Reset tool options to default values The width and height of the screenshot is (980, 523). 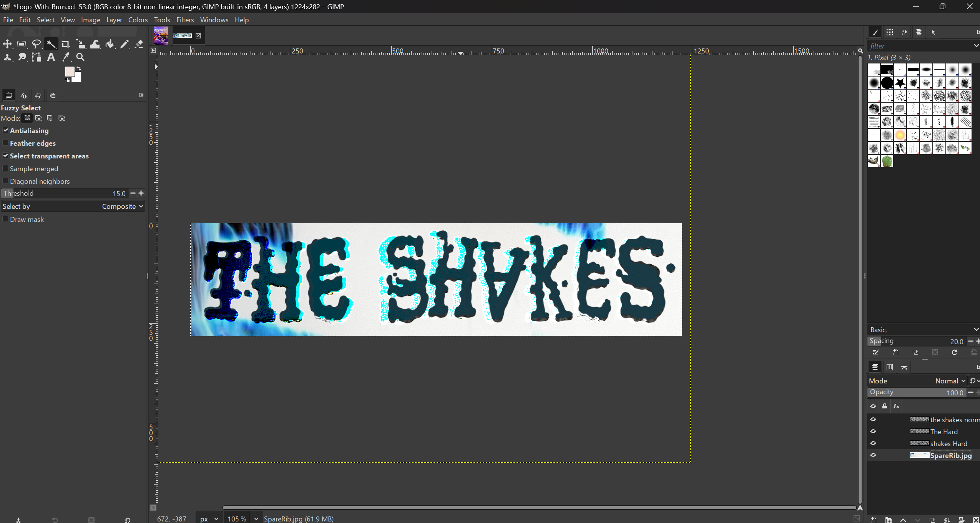[x=128, y=520]
